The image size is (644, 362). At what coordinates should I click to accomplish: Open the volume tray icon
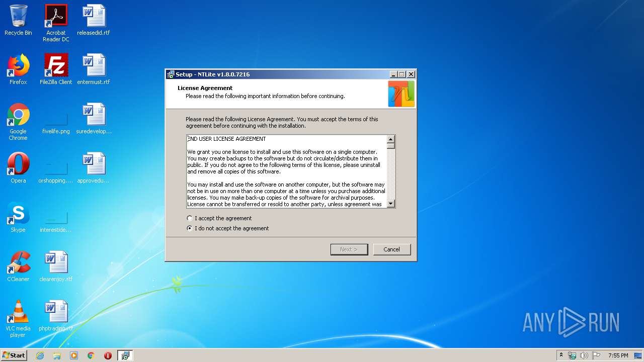tap(584, 355)
